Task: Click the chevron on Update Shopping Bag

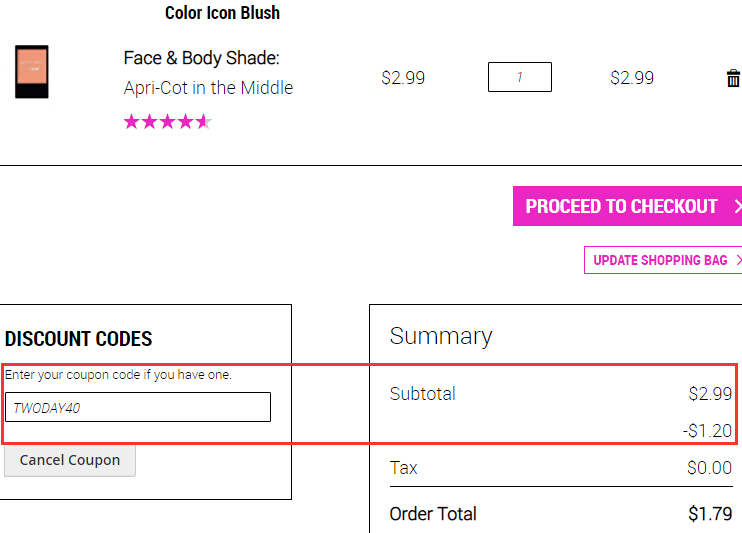Action: [739, 260]
